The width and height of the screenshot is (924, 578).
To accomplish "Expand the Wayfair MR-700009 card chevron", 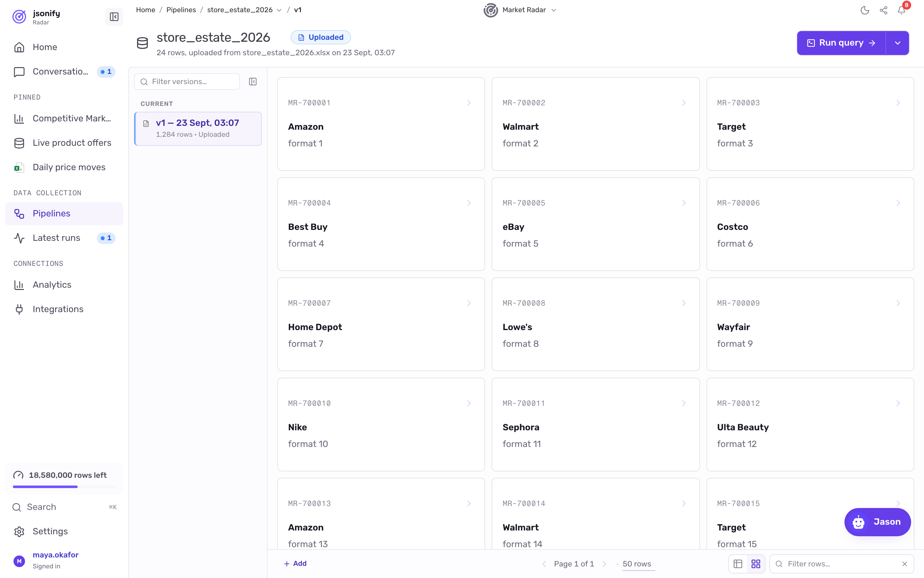I will coord(898,303).
